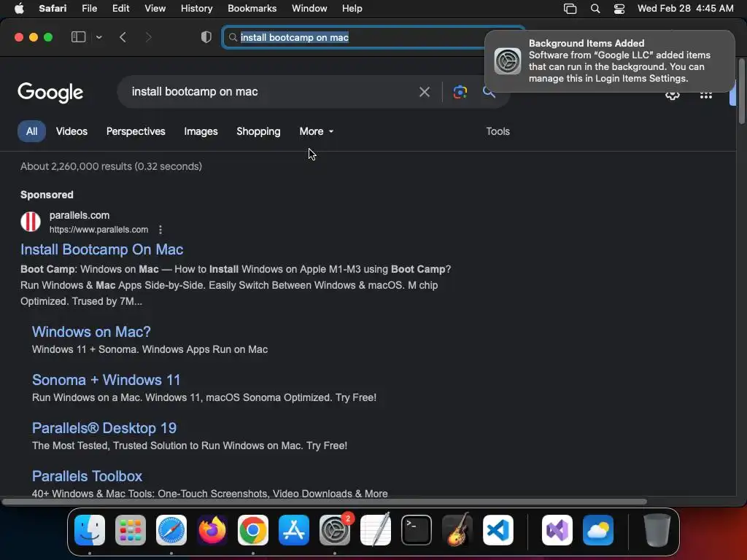Switch to the Images tab
The width and height of the screenshot is (747, 560).
pos(201,131)
